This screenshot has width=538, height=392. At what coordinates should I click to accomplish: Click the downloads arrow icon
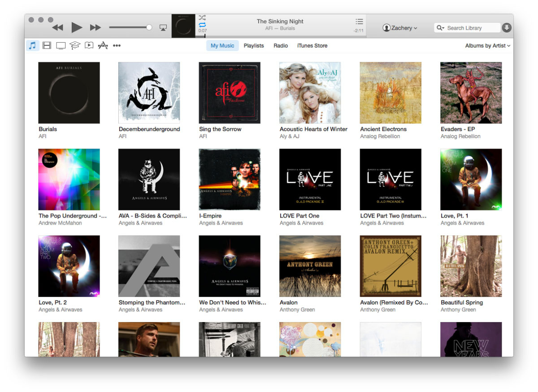[507, 28]
